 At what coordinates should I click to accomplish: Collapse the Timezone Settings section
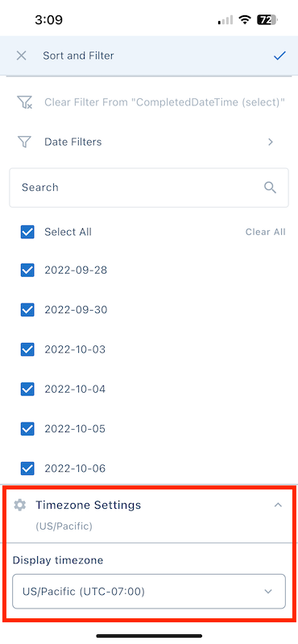coord(279,505)
